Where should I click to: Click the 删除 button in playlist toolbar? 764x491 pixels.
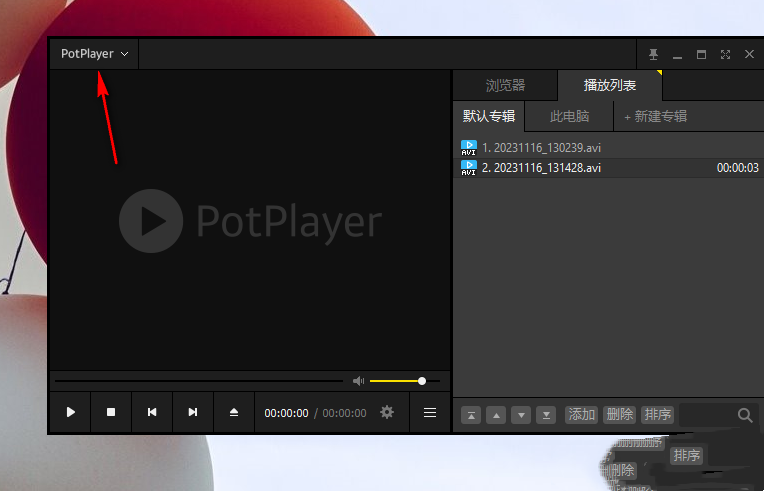pyautogui.click(x=619, y=415)
